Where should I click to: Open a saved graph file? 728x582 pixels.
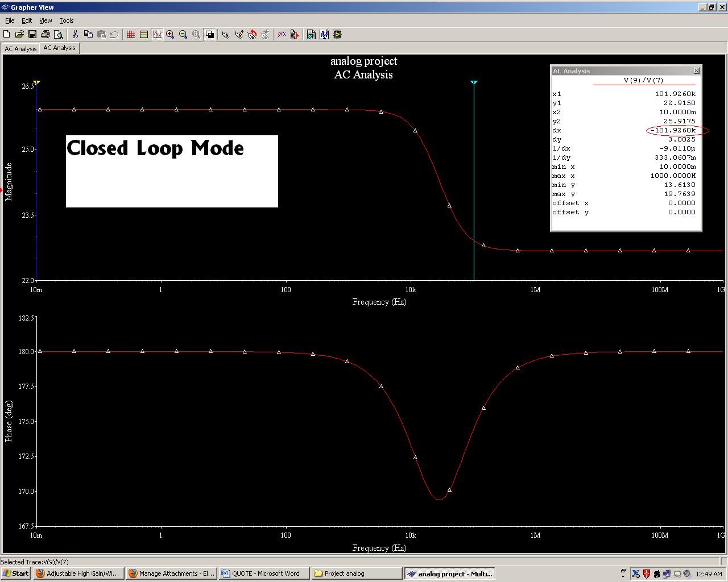click(19, 35)
